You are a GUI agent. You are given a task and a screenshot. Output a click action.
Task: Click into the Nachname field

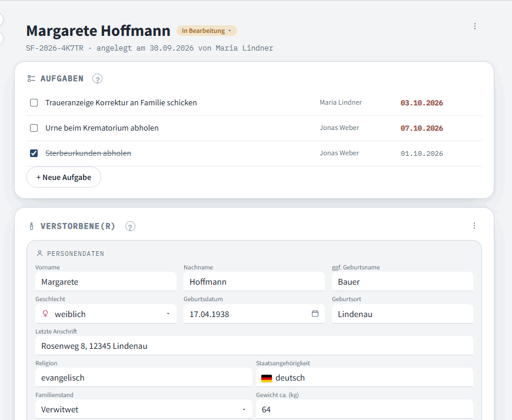[254, 282]
